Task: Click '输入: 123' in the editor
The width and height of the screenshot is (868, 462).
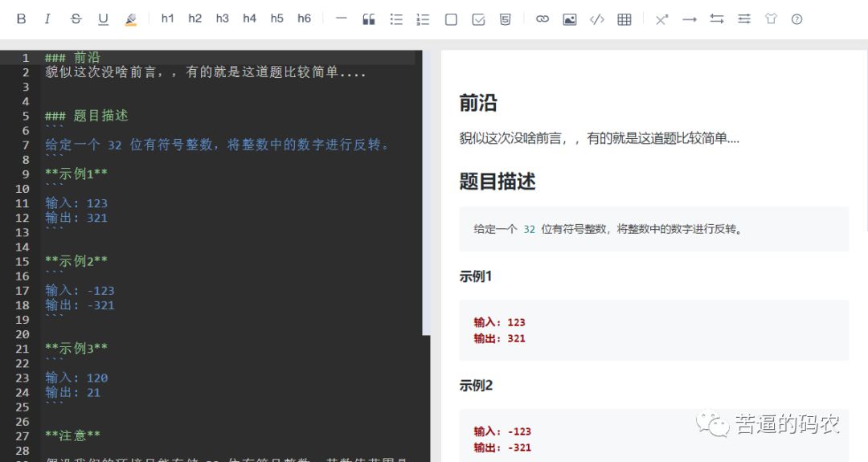Action: pos(76,203)
